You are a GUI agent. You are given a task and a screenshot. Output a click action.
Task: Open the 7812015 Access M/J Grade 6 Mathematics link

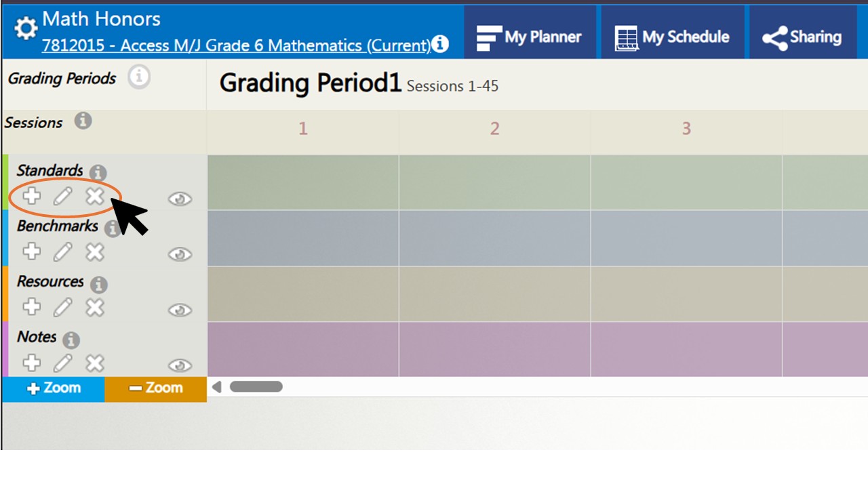pos(236,45)
